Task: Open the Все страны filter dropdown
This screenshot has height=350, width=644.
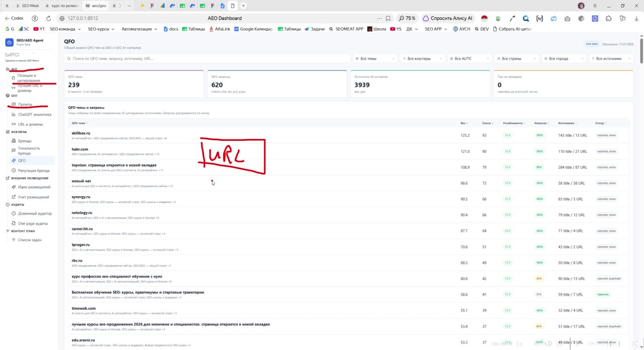Action: [517, 59]
